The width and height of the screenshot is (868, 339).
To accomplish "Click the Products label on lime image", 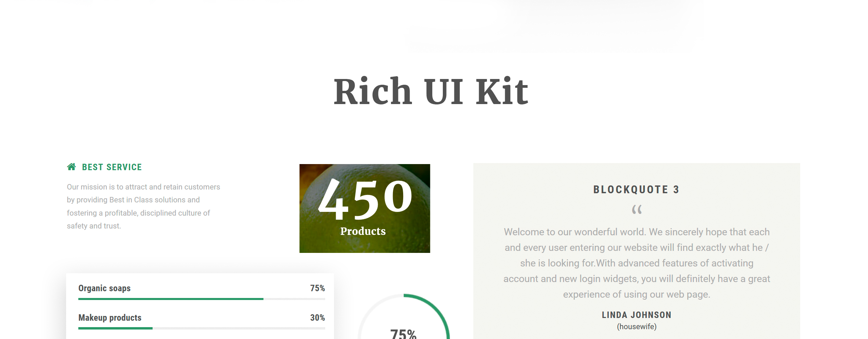I will [363, 231].
